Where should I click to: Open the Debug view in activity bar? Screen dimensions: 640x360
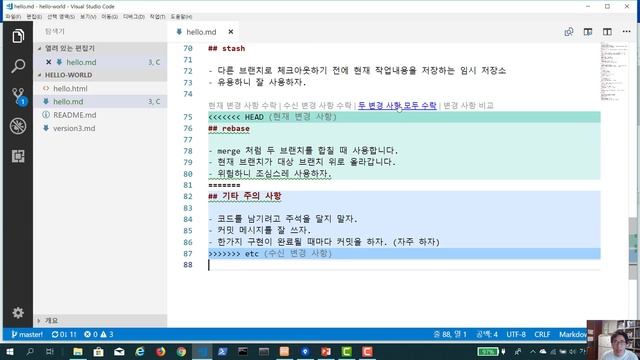(18, 126)
